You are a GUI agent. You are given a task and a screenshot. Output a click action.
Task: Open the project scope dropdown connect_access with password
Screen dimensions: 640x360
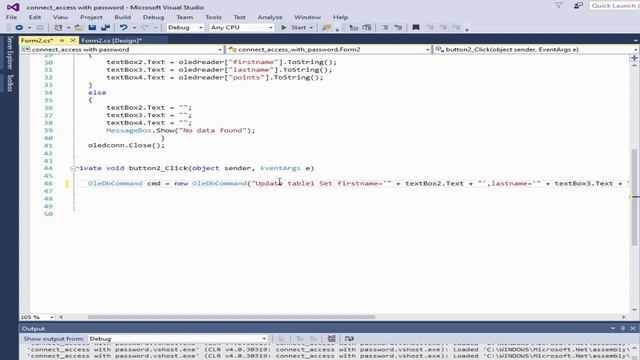pyautogui.click(x=122, y=49)
